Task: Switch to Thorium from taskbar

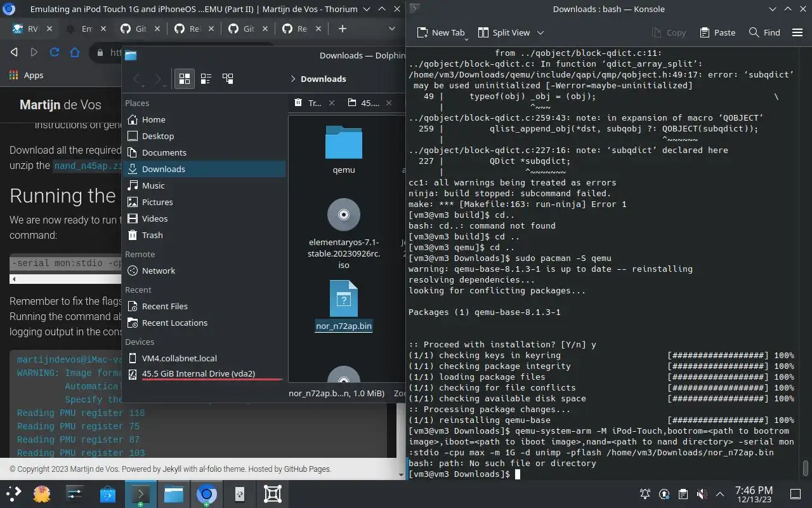Action: (206, 494)
